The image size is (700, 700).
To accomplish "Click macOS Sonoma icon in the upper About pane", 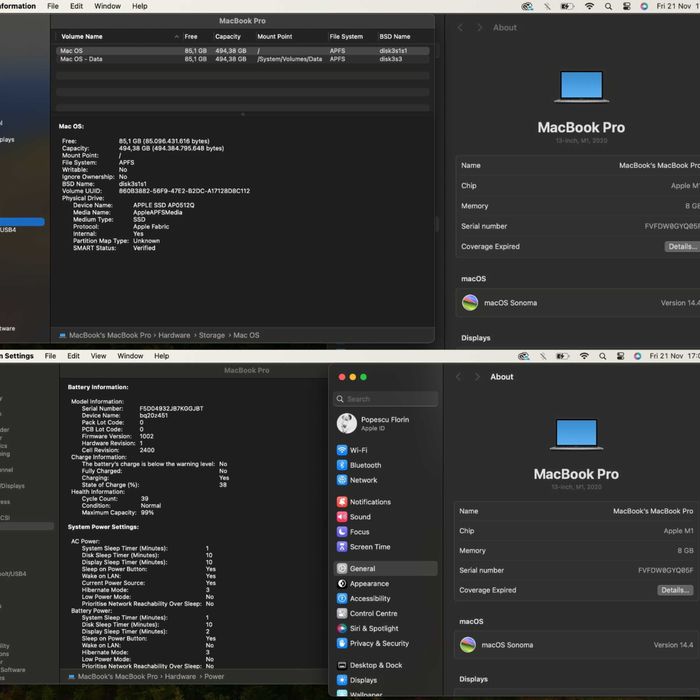I will tap(470, 303).
